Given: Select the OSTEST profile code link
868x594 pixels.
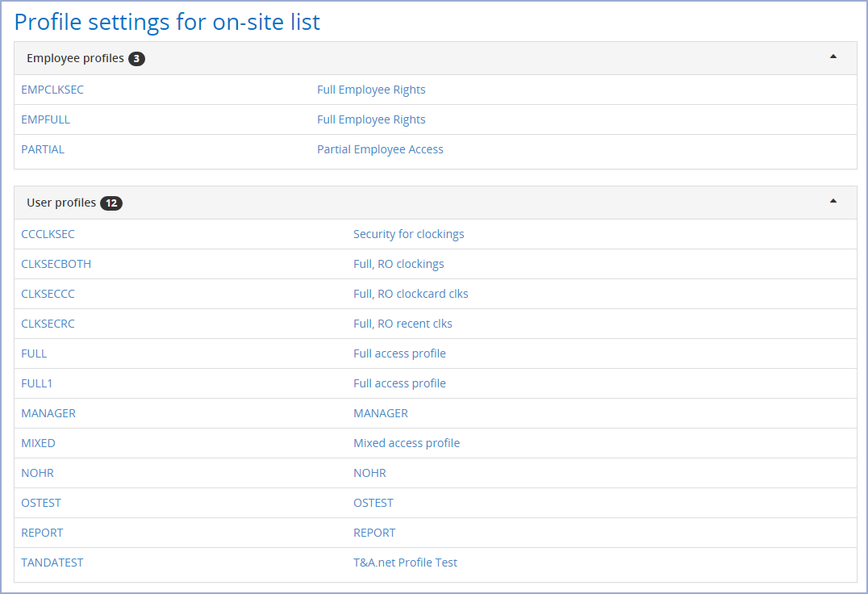Looking at the screenshot, I should click(41, 503).
